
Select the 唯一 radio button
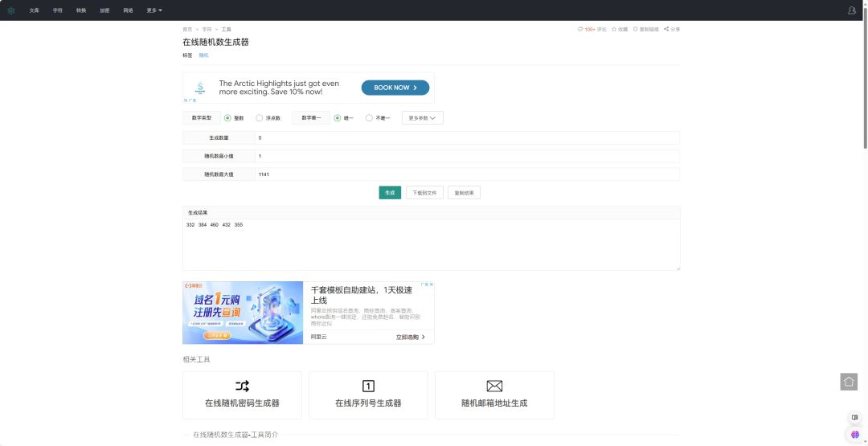[337, 118]
